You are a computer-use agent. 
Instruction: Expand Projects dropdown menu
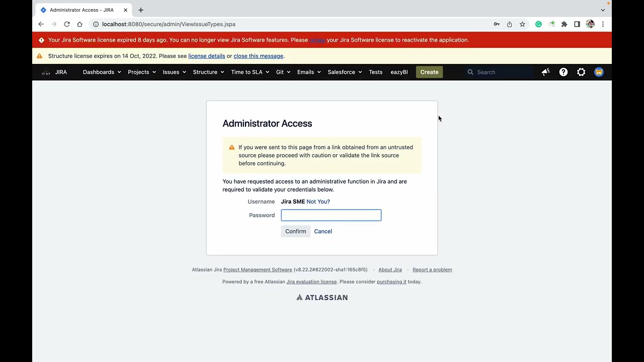click(x=141, y=72)
